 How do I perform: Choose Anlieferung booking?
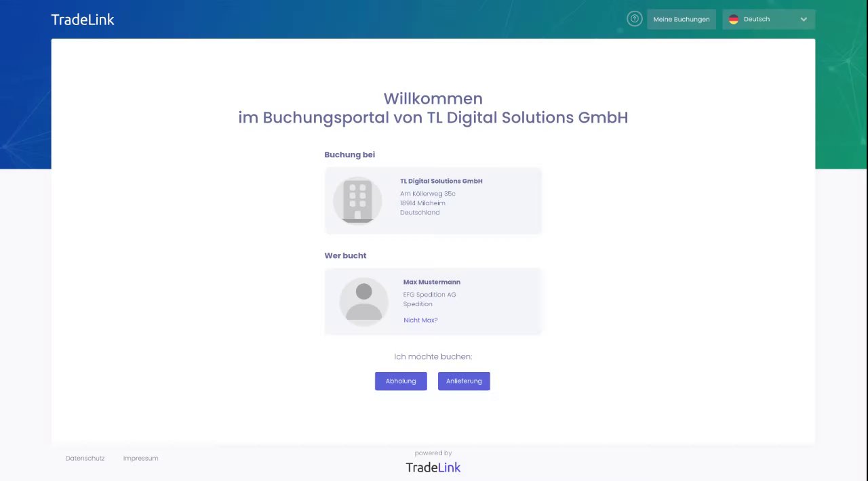tap(464, 381)
